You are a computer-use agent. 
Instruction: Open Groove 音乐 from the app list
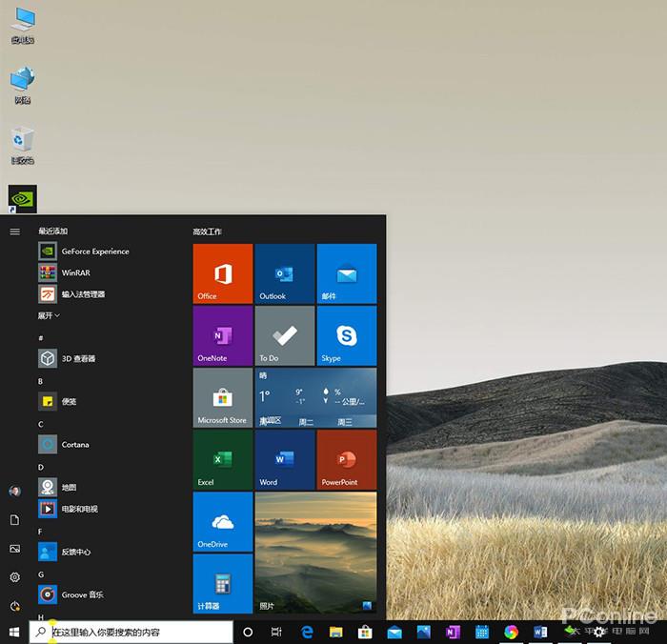click(82, 595)
